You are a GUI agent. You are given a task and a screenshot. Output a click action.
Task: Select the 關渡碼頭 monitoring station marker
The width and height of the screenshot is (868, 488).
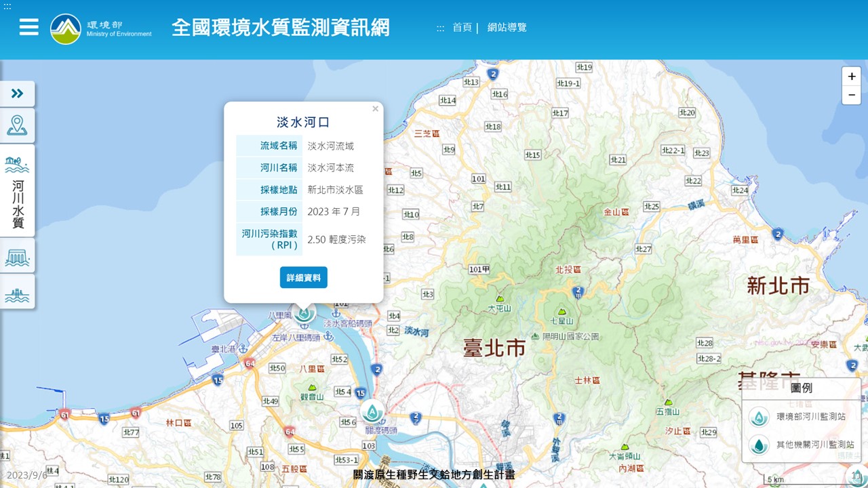(372, 411)
